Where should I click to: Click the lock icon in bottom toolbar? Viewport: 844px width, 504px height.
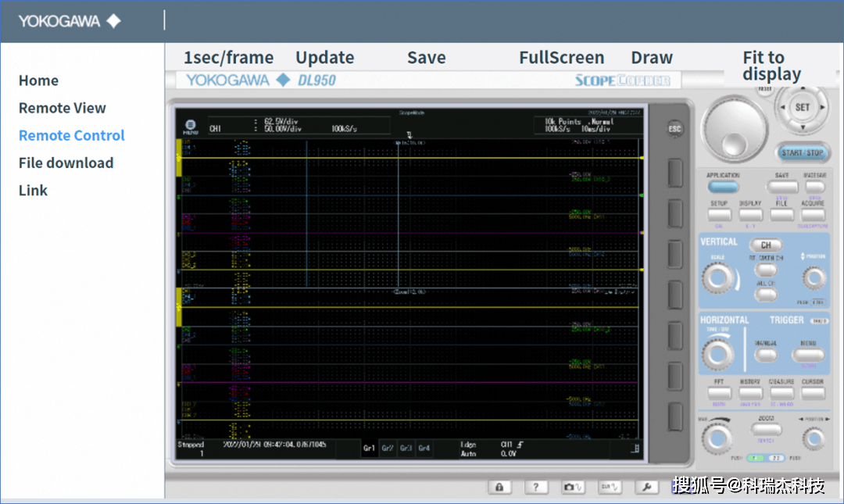(x=499, y=487)
